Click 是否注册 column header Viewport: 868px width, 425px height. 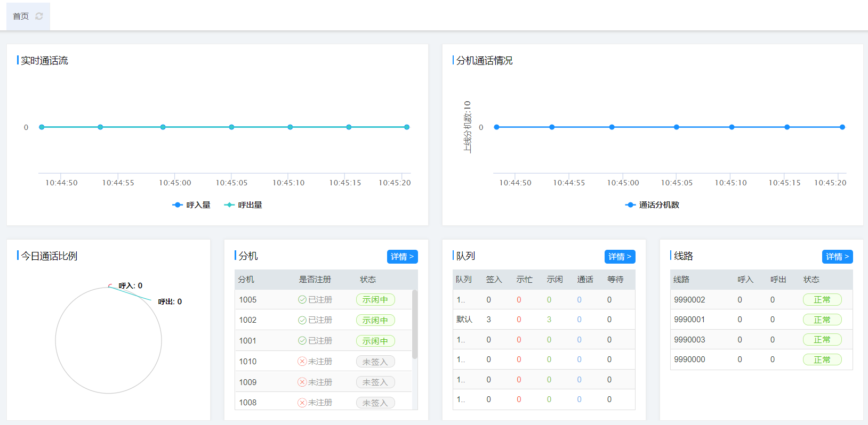315,280
